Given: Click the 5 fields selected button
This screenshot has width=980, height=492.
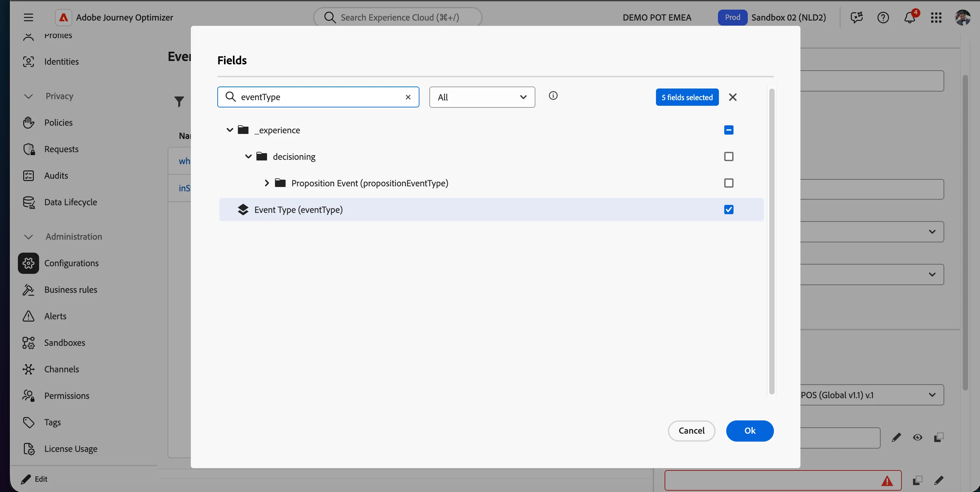Looking at the screenshot, I should click(x=687, y=97).
